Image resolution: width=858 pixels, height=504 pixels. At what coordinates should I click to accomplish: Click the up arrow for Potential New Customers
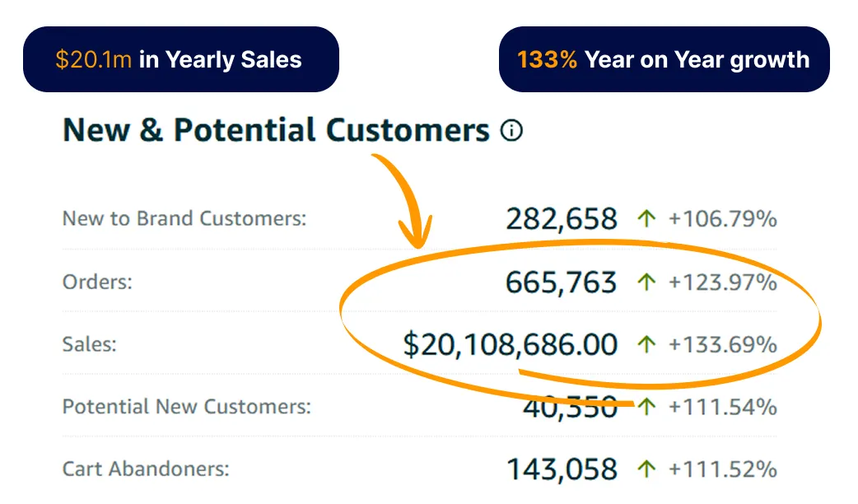(646, 407)
